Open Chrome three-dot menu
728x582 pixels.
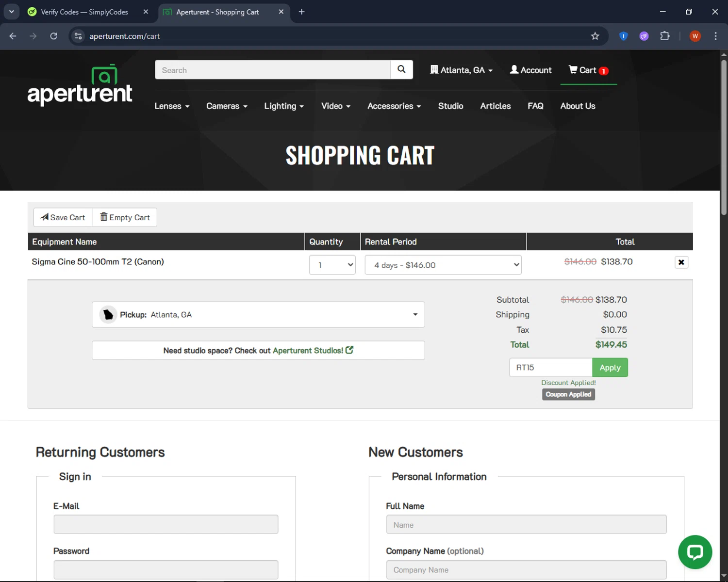[x=715, y=36]
